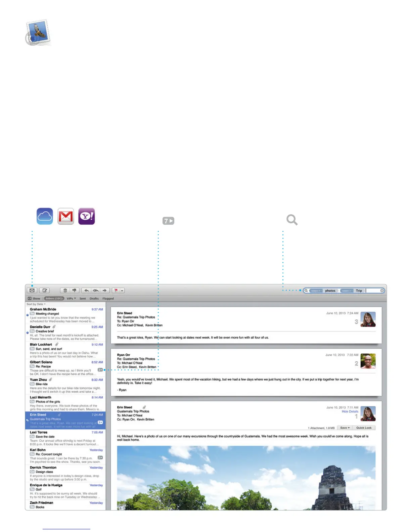Click the To badge on Meeting changed
The image size is (411, 532).
[x=32, y=313]
